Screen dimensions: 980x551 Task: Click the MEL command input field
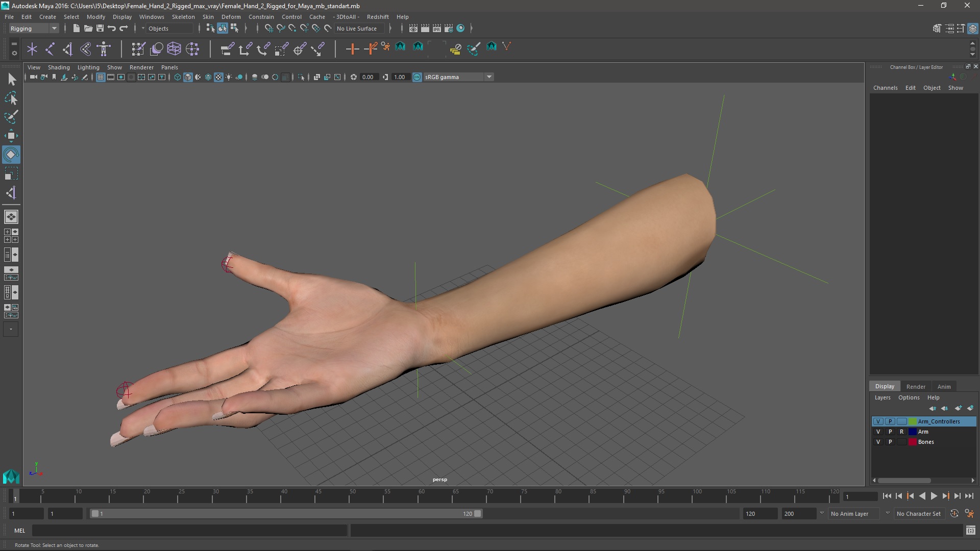coord(189,531)
